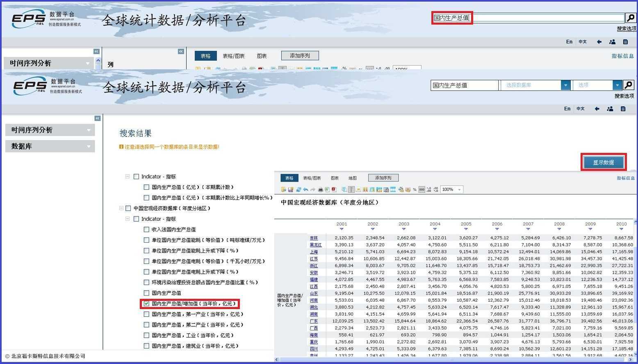This screenshot has width=638, height=364.
Task: Switch to the 图表 tab
Action: point(334,177)
